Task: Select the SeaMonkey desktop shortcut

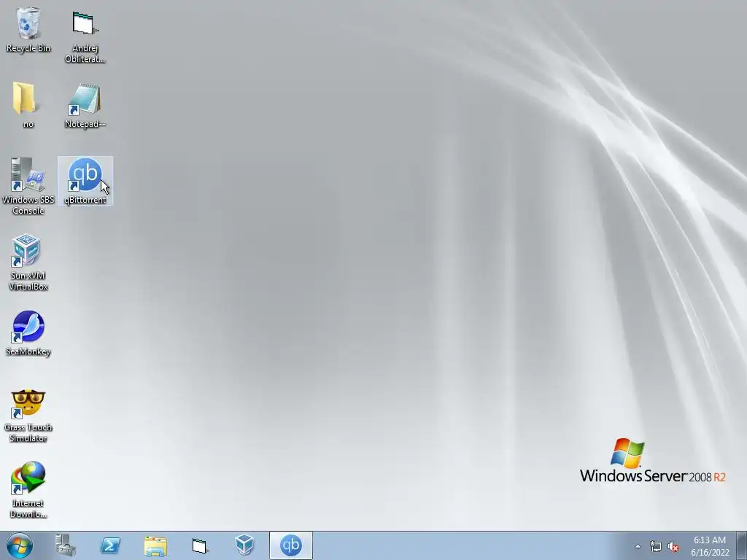Action: pyautogui.click(x=28, y=333)
